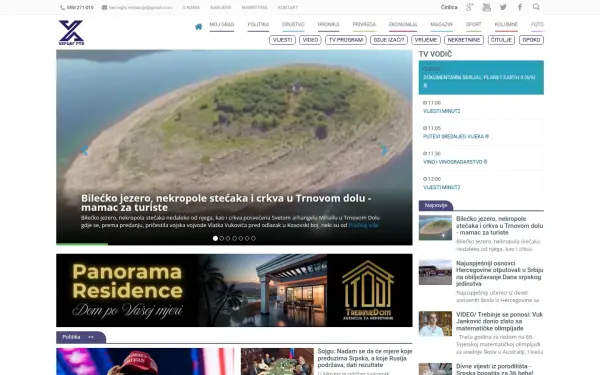
Task: Open the POLITIKA menu
Action: tap(258, 25)
